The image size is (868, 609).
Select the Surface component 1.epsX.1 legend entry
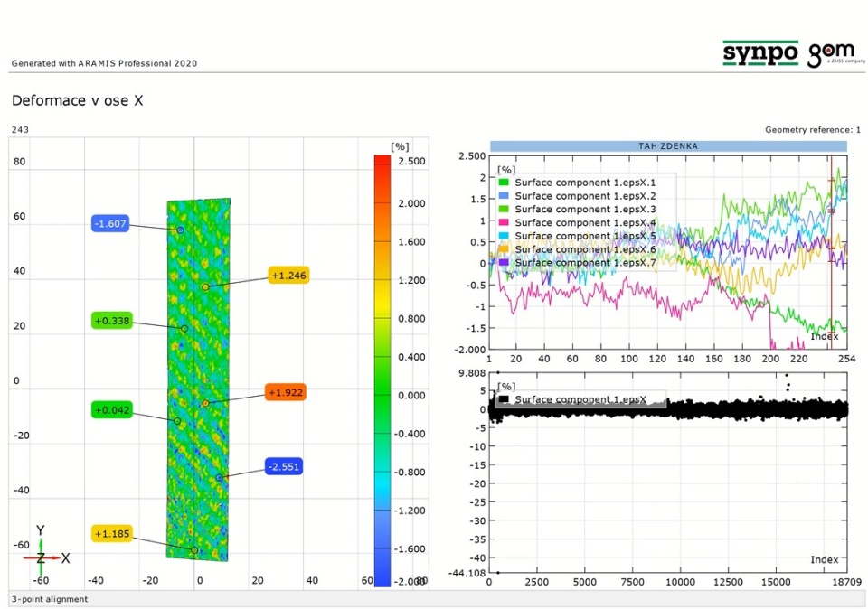coord(585,183)
